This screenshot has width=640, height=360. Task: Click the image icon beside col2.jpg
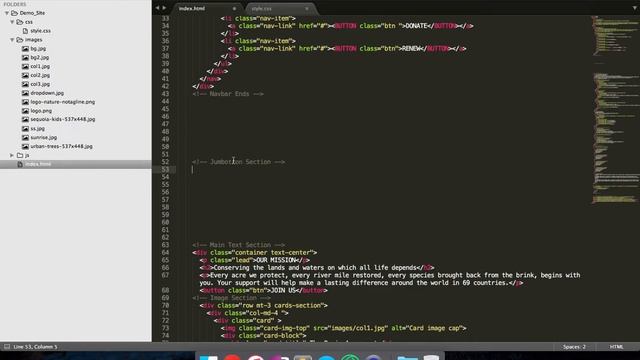25,76
